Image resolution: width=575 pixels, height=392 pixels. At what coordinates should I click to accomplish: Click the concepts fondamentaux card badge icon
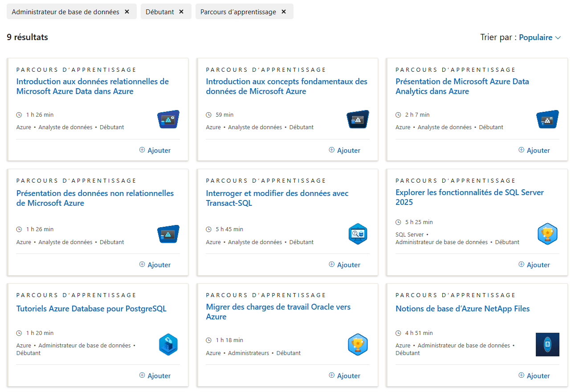358,119
